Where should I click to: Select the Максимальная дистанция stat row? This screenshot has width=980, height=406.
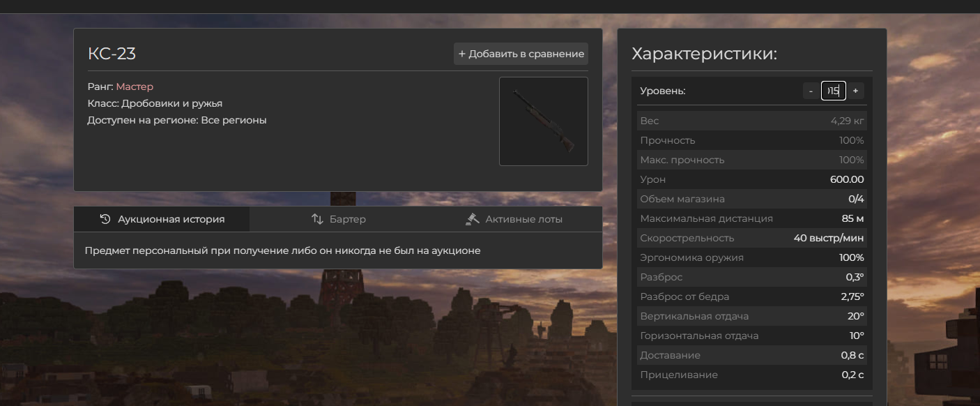pos(751,218)
